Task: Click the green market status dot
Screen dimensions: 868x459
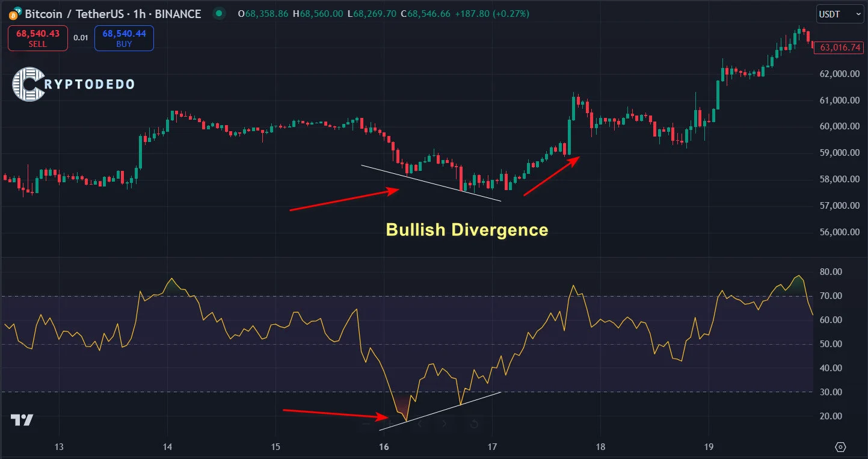Action: [x=220, y=14]
